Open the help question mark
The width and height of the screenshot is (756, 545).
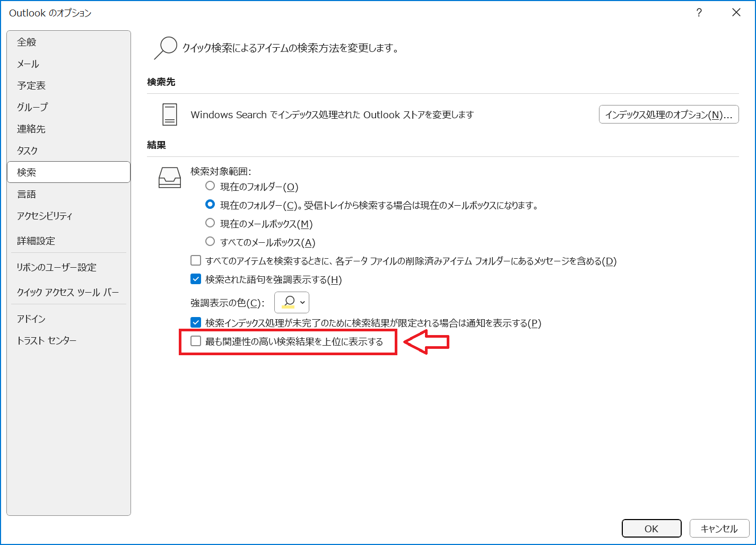pyautogui.click(x=699, y=13)
